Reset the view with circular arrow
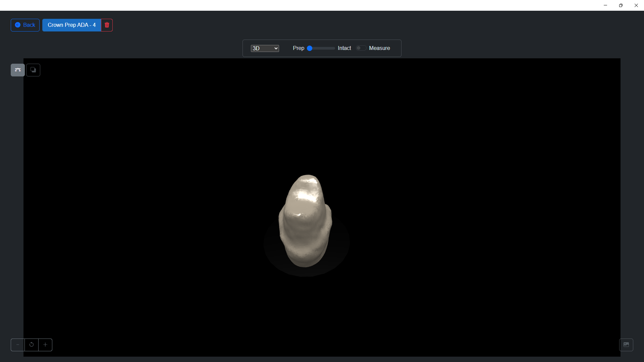 point(32,345)
